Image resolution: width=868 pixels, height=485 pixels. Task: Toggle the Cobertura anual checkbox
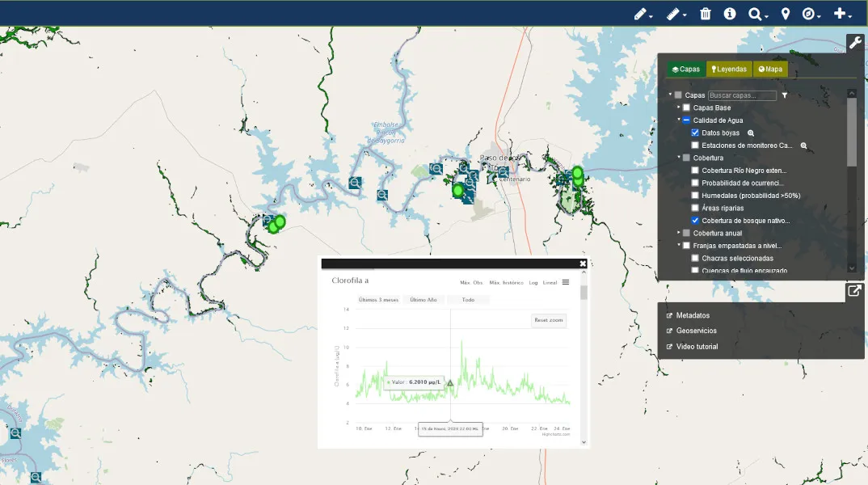[x=686, y=233]
